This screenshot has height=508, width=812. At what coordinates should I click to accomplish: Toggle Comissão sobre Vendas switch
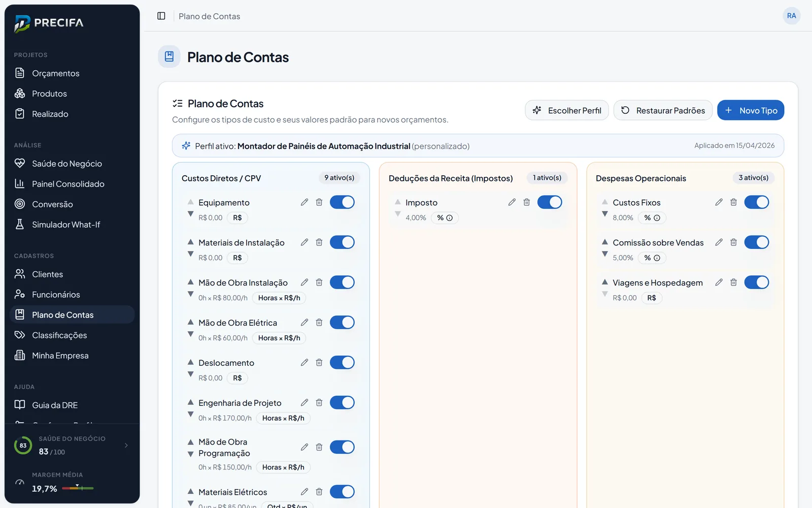(757, 242)
